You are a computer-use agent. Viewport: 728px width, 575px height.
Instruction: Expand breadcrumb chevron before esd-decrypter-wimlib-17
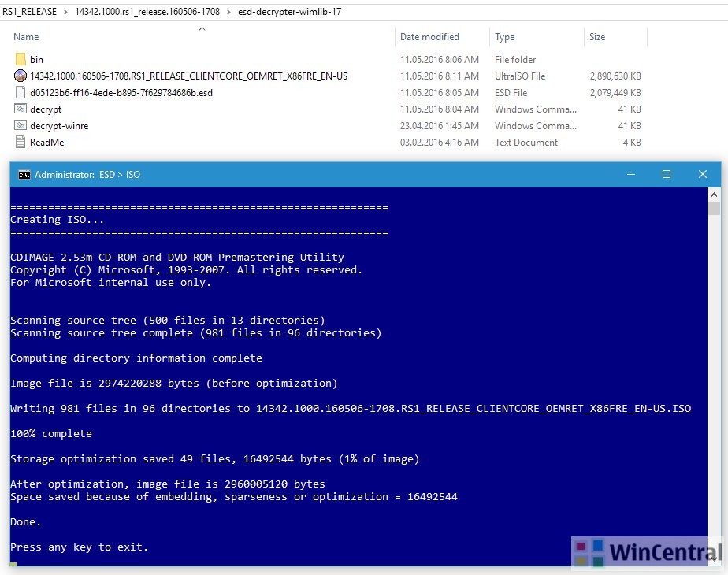coord(229,12)
